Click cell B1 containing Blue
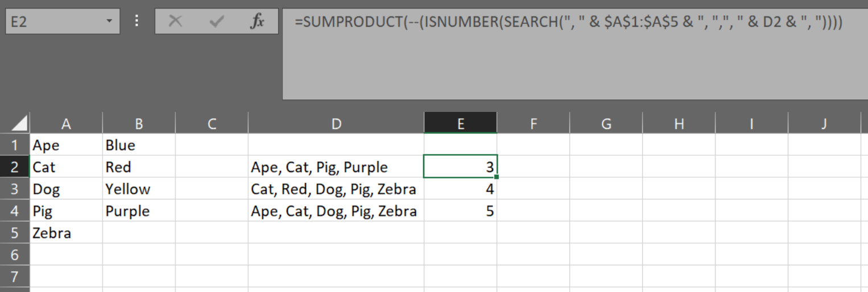 pyautogui.click(x=139, y=145)
